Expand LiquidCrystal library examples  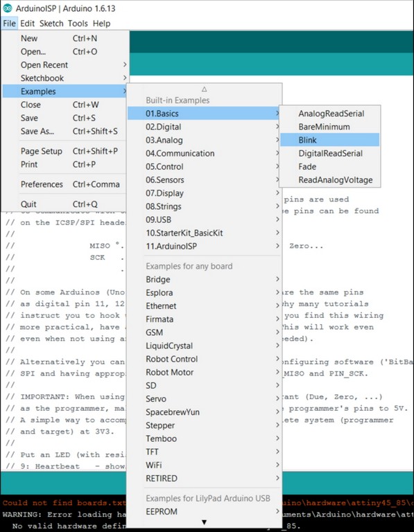click(x=204, y=346)
